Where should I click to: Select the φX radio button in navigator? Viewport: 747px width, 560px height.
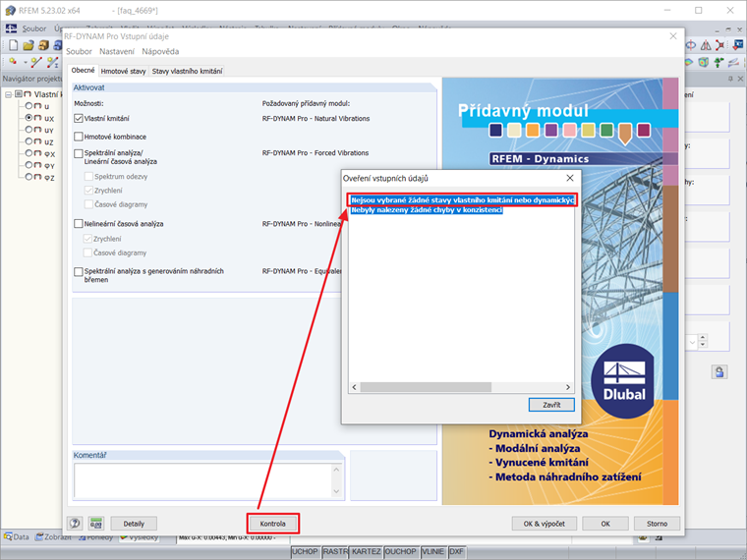[x=29, y=153]
